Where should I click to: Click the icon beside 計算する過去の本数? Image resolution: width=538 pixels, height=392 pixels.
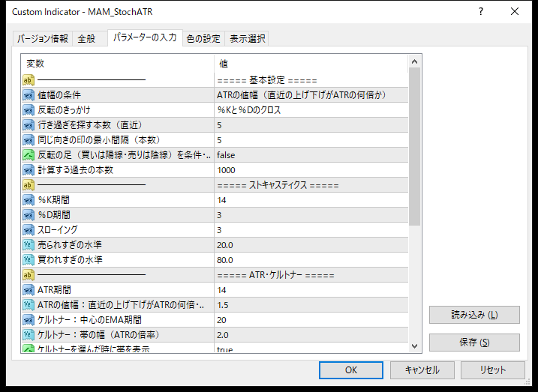click(29, 170)
